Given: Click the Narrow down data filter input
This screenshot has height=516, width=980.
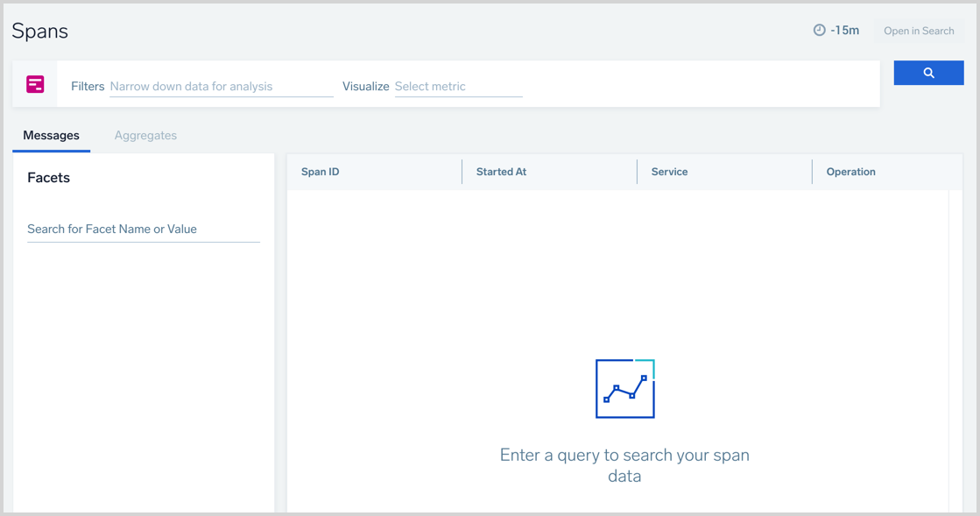Looking at the screenshot, I should (x=221, y=86).
